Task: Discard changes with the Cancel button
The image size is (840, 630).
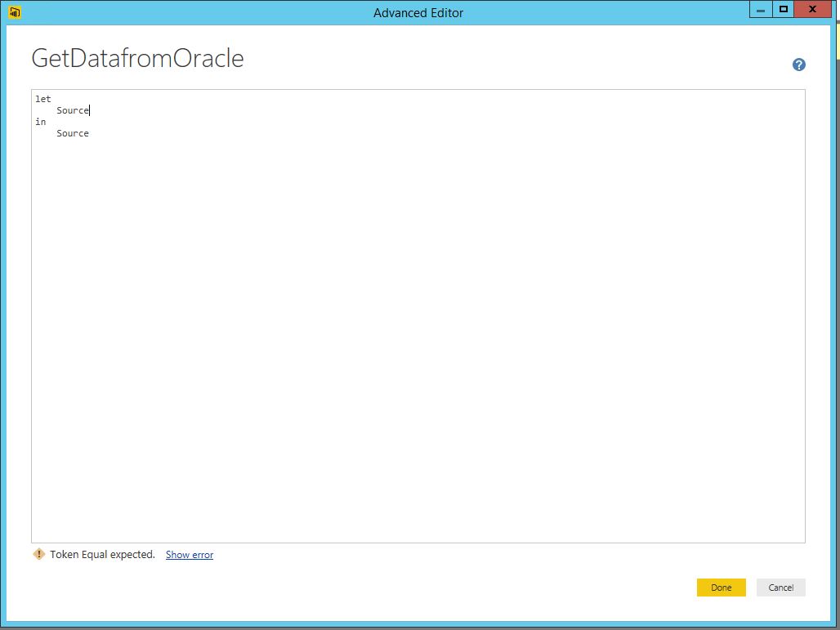Action: (780, 588)
